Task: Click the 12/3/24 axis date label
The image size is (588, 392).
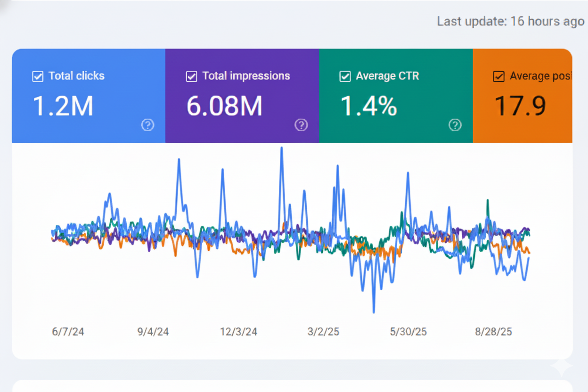Action: (238, 332)
